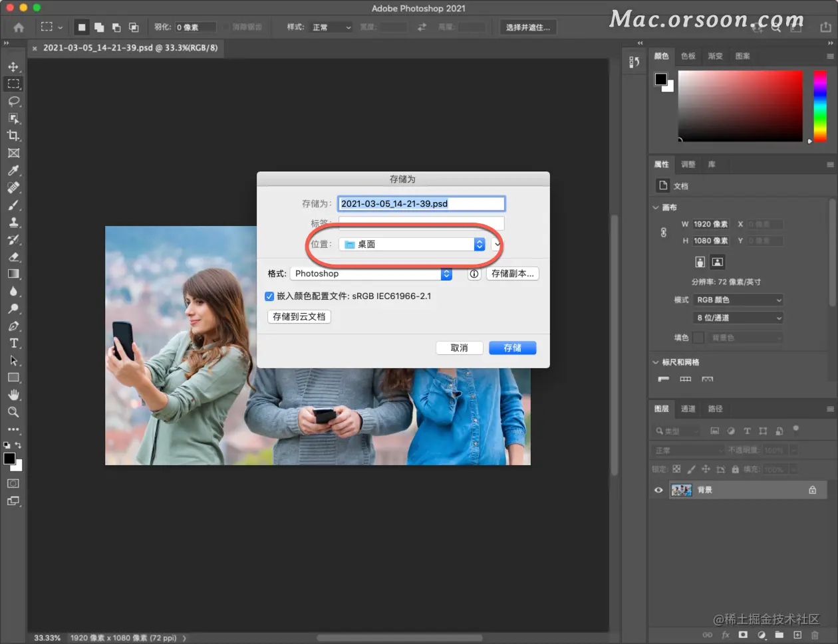Switch to the 通道 channels tab
838x644 pixels.
click(688, 409)
